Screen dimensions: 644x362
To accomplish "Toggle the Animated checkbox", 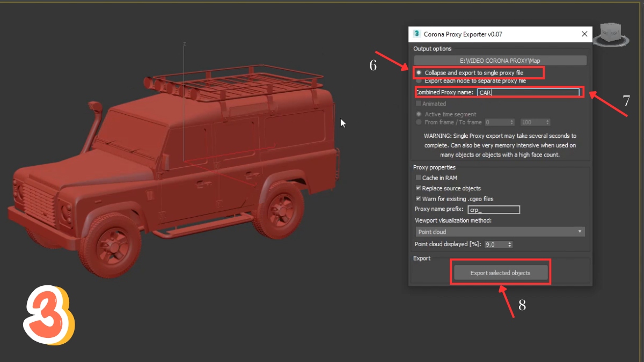I will click(x=418, y=104).
